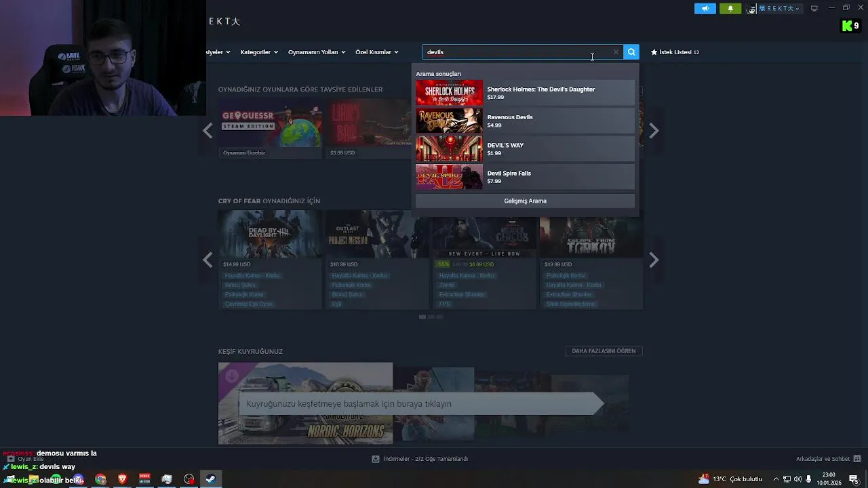Click the Gelişmiş Arama button

[x=525, y=201]
